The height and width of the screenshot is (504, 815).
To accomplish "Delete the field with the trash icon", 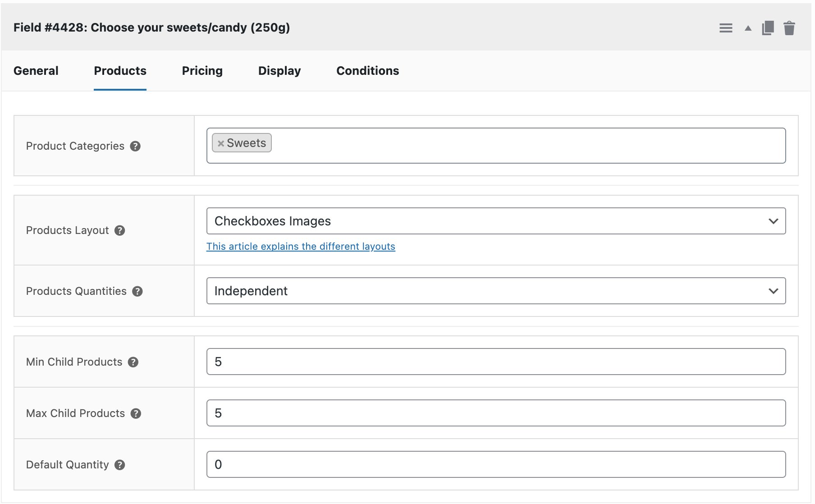I will tap(790, 27).
